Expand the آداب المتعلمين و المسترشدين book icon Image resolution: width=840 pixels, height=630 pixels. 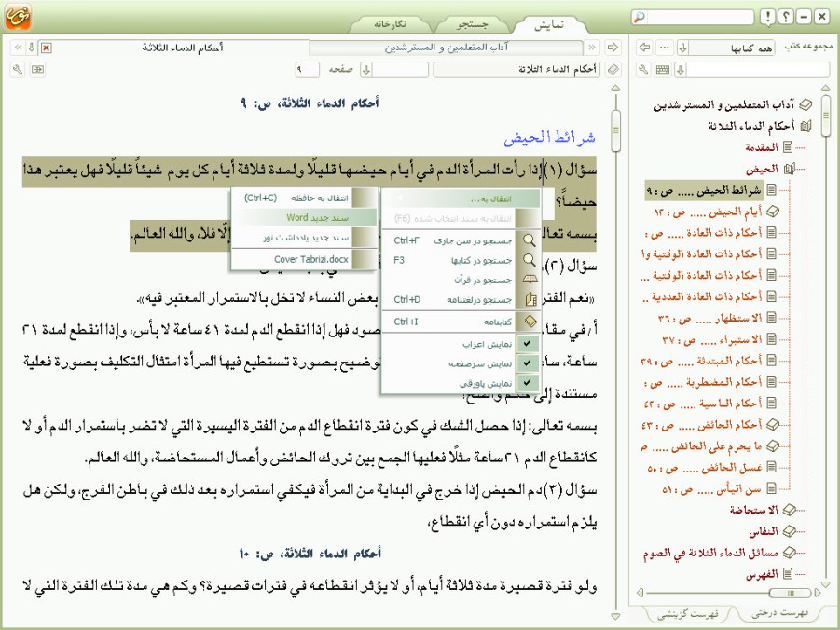[x=806, y=105]
